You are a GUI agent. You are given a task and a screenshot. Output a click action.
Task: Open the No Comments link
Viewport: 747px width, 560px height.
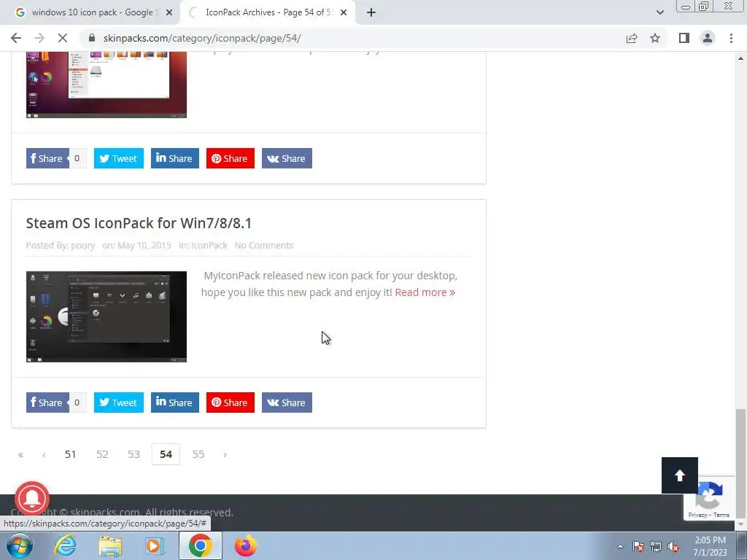[x=264, y=245]
